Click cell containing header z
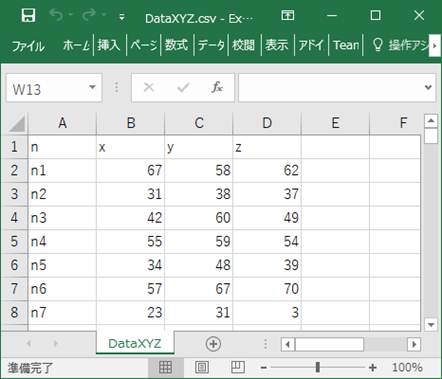442x379 pixels. click(267, 147)
